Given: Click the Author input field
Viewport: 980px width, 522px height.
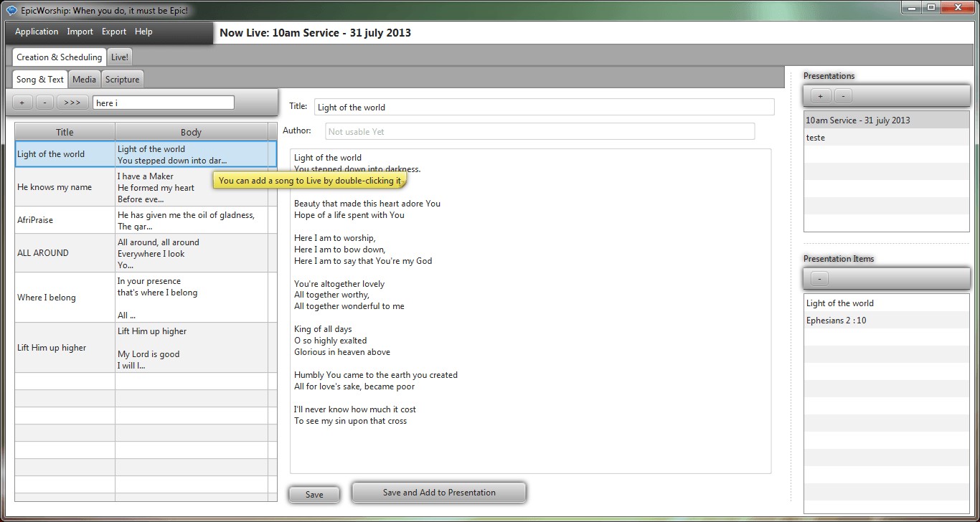Looking at the screenshot, I should [x=540, y=131].
